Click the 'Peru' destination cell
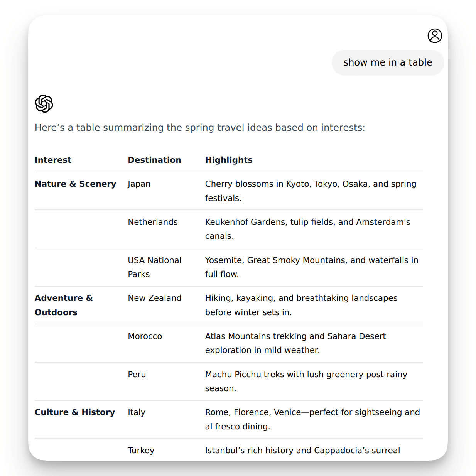The image size is (476, 476). tap(137, 374)
